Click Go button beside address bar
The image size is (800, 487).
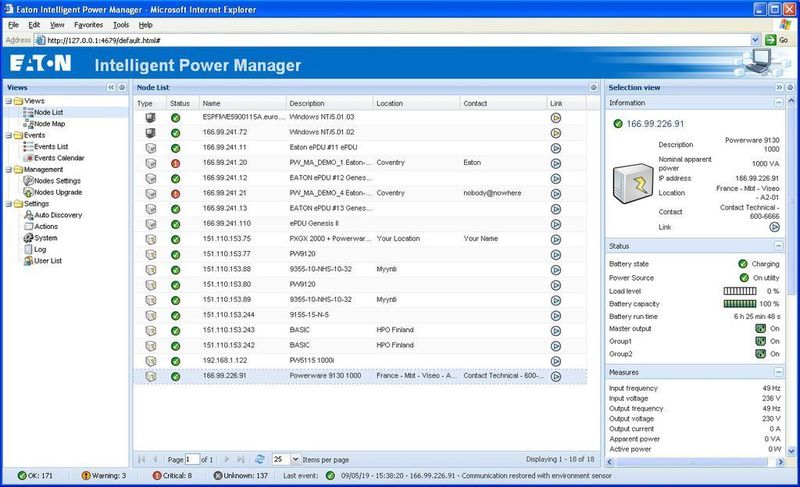(777, 40)
